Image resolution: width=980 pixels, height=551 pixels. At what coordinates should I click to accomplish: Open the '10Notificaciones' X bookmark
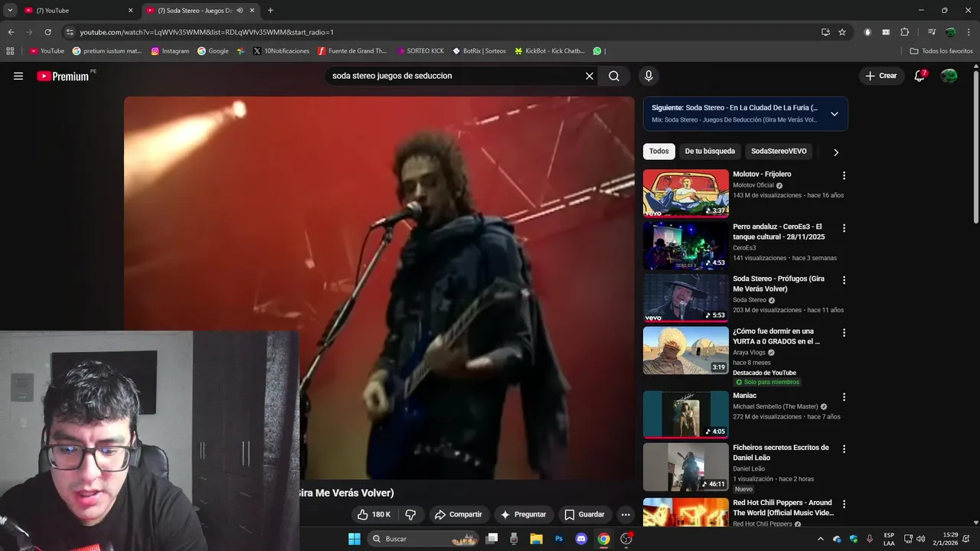[281, 51]
